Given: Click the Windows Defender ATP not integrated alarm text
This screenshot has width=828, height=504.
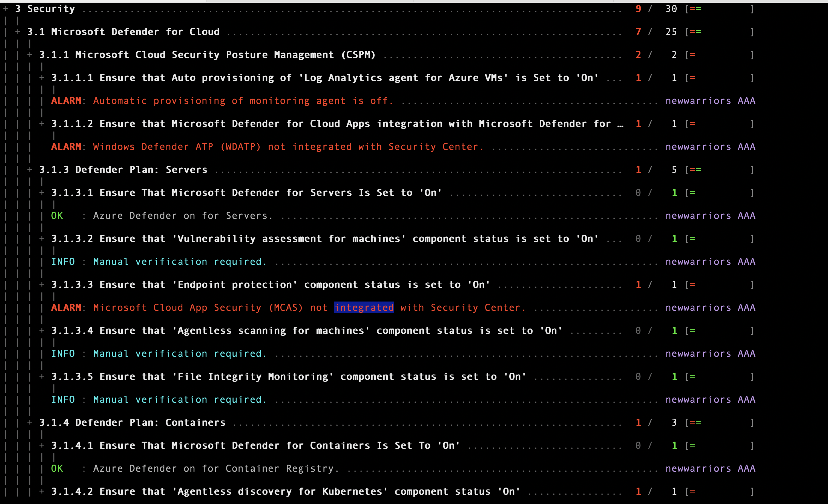Looking at the screenshot, I should [x=288, y=147].
